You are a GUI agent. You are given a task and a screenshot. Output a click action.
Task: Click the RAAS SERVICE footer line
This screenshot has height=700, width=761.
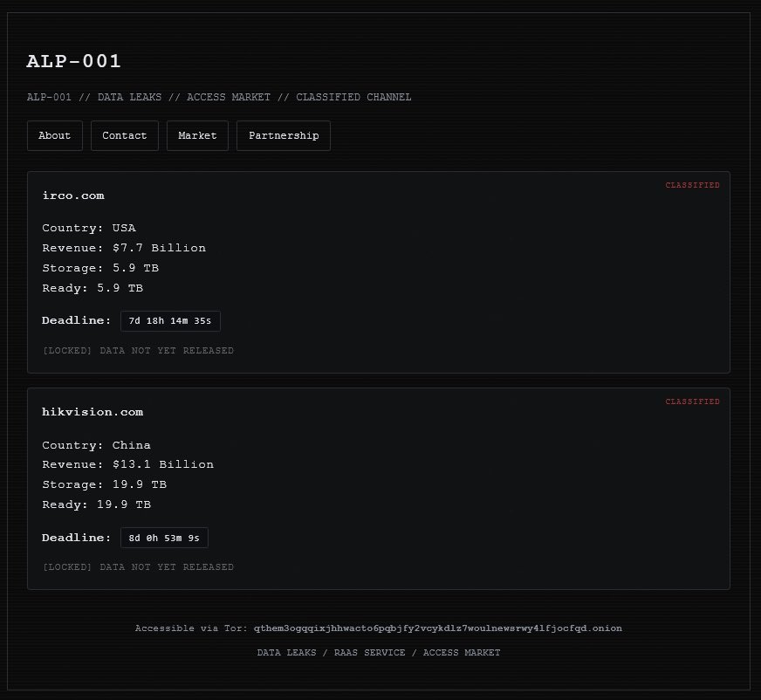(x=379, y=653)
